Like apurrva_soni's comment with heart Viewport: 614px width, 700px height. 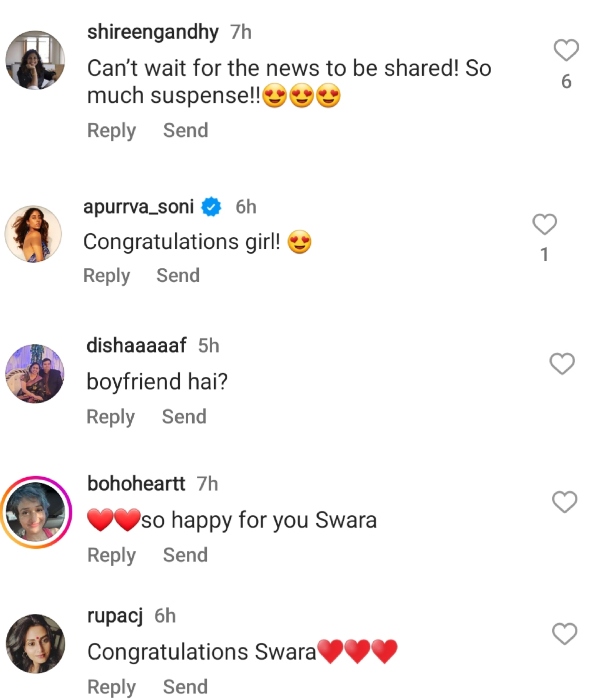click(544, 224)
